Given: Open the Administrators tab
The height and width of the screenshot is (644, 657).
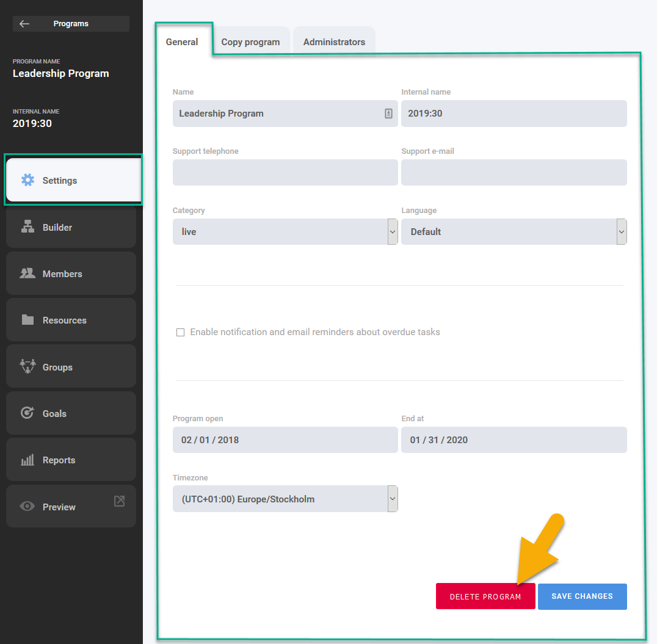Looking at the screenshot, I should (334, 42).
